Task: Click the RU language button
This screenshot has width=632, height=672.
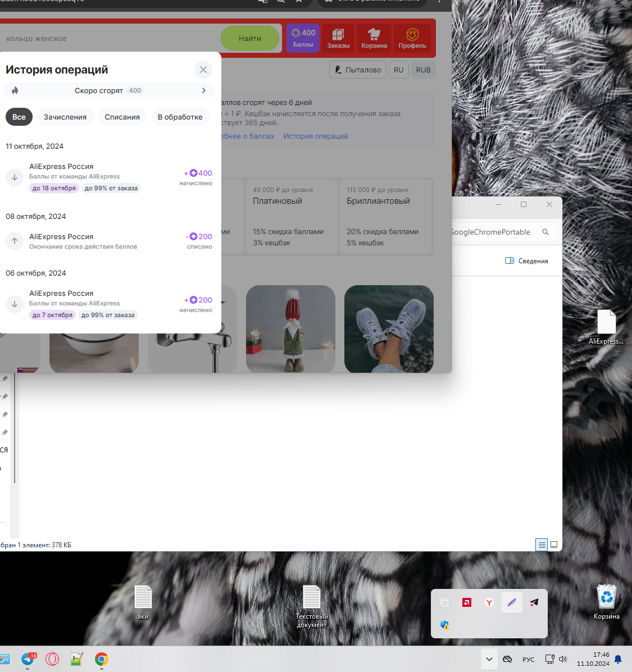Action: (399, 70)
